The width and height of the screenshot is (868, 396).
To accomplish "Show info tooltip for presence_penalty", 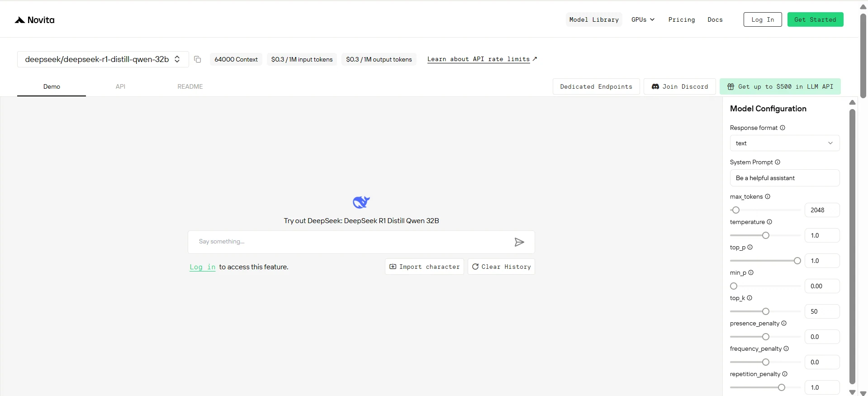I will click(784, 323).
